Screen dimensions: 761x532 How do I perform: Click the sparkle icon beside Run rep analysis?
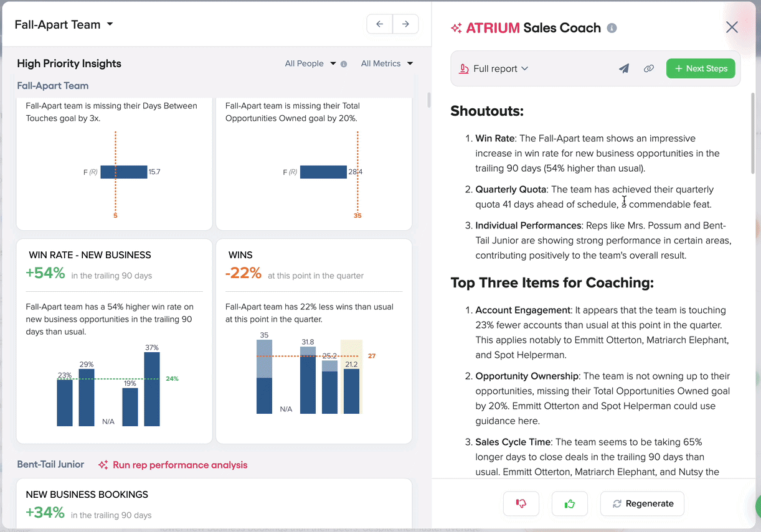tap(103, 465)
